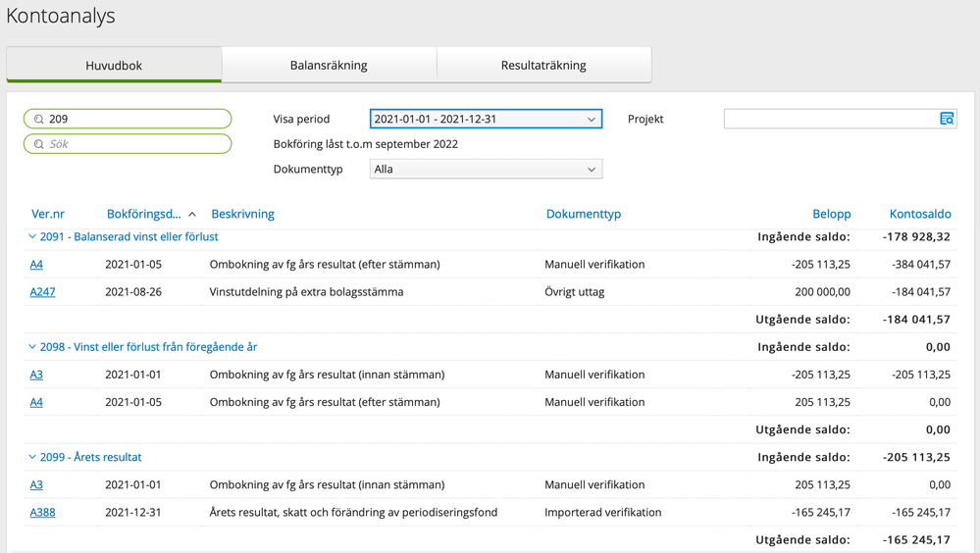Screen dimensions: 980x553
Task: Select the Huvudbok tab
Action: point(114,66)
